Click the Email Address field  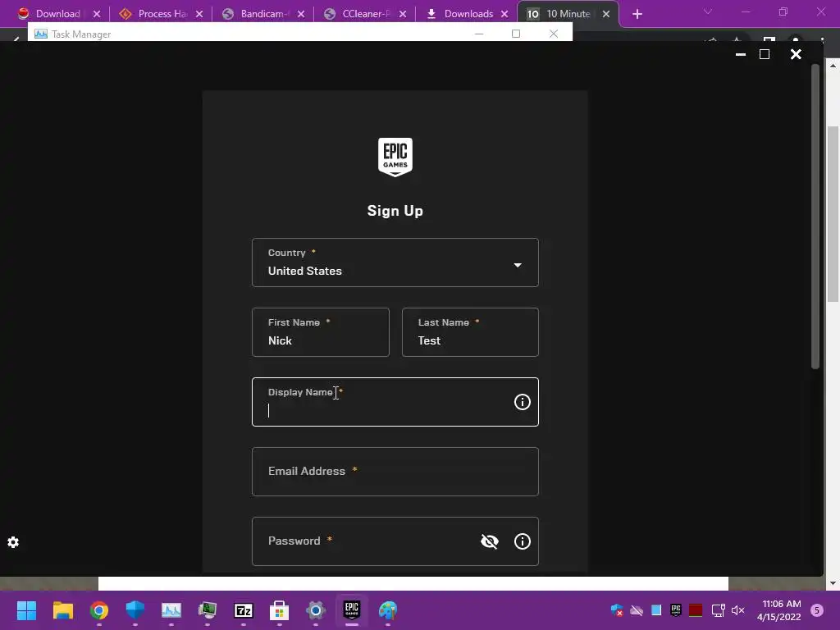[x=395, y=472]
